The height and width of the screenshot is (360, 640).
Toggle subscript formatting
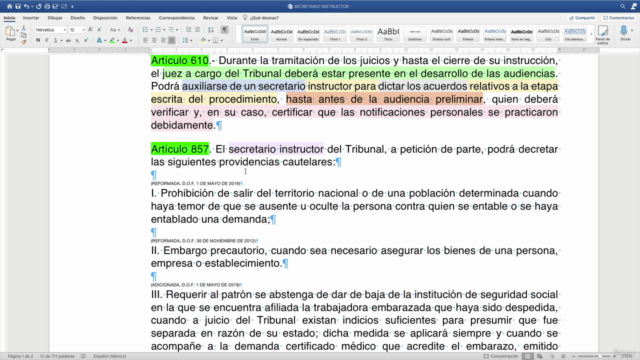(x=77, y=40)
